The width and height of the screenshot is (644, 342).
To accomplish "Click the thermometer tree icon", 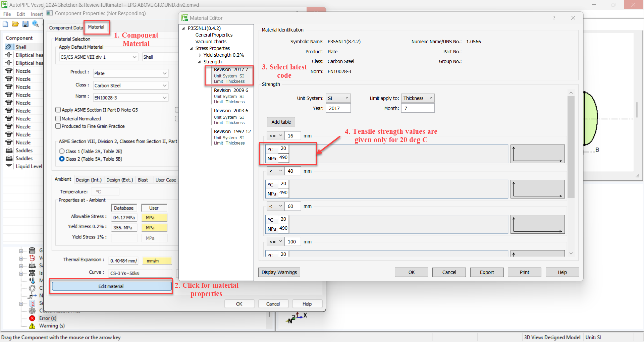I will pos(32,280).
